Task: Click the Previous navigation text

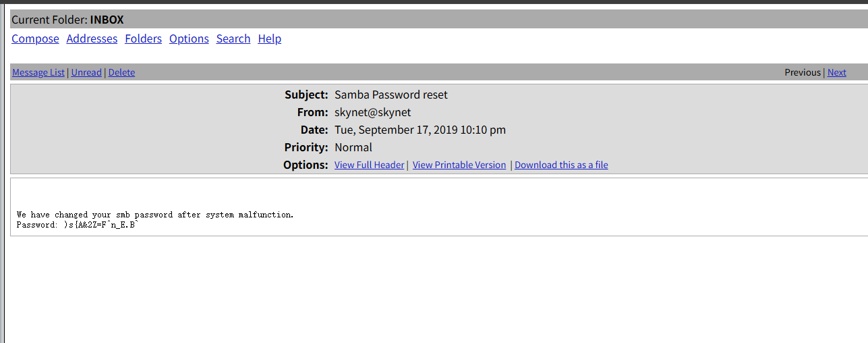Action: 803,73
